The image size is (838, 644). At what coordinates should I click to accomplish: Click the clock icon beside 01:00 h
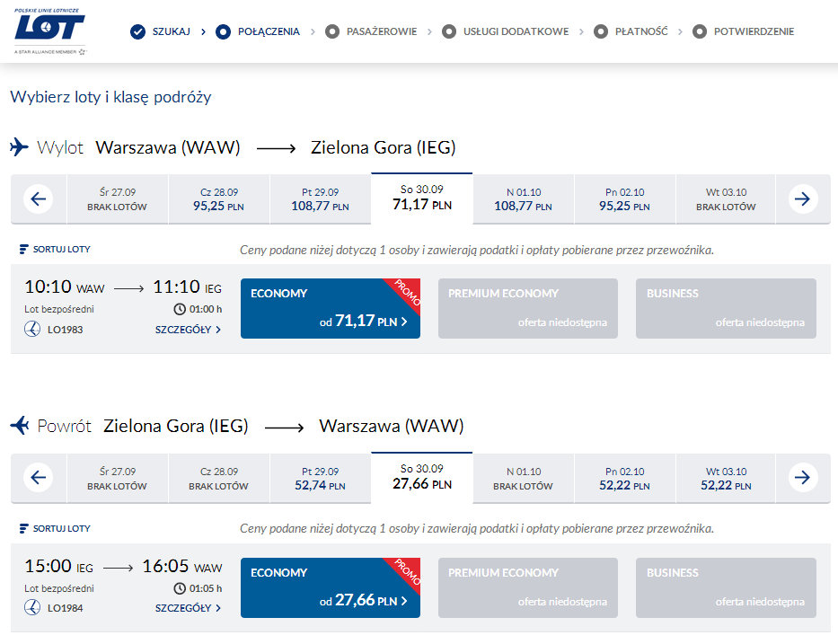coord(180,309)
